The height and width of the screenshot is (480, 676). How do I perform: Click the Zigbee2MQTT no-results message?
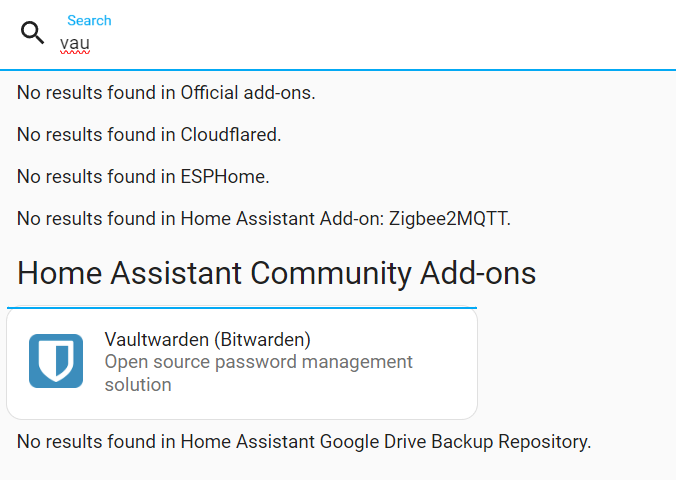point(264,218)
